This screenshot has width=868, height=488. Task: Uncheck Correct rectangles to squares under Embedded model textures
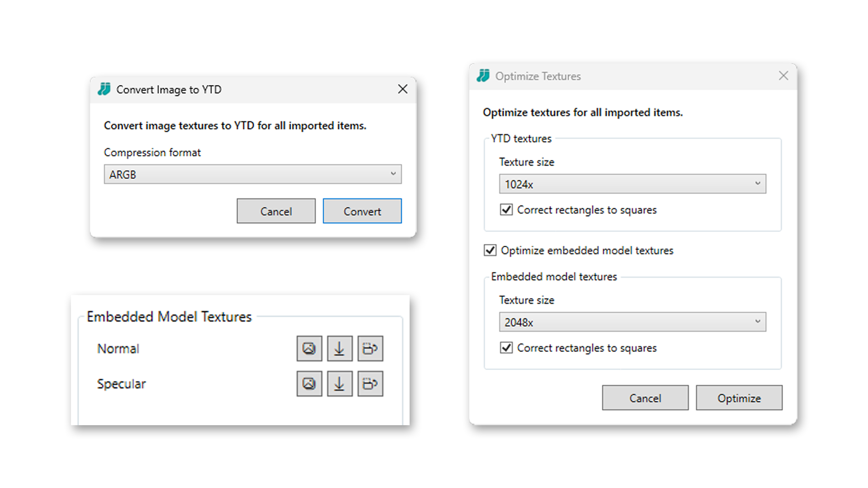point(506,348)
